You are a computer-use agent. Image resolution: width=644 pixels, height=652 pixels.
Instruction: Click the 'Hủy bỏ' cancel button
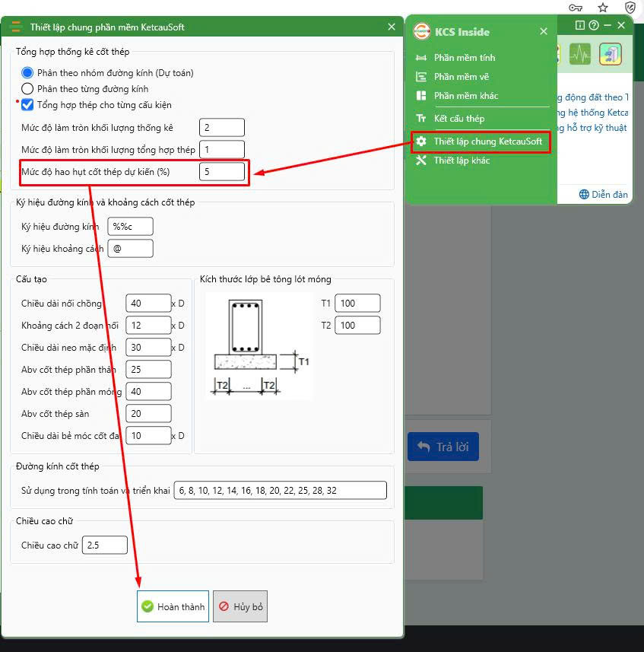pyautogui.click(x=240, y=606)
